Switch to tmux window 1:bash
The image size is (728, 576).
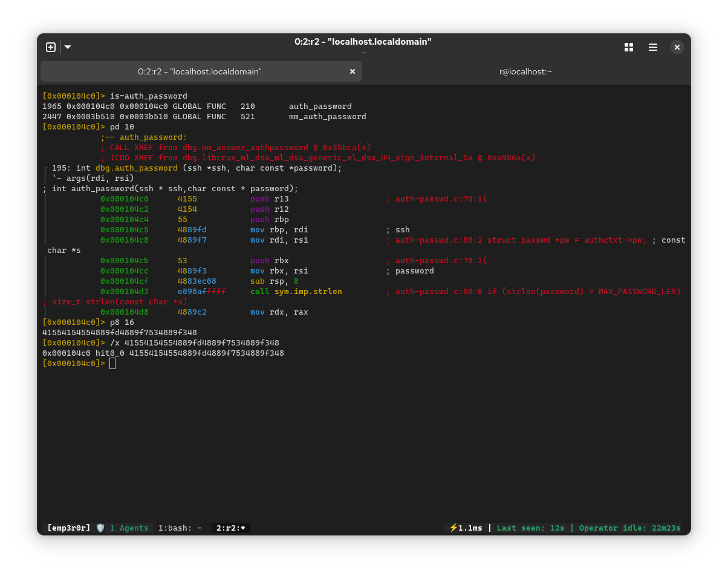[x=180, y=528]
